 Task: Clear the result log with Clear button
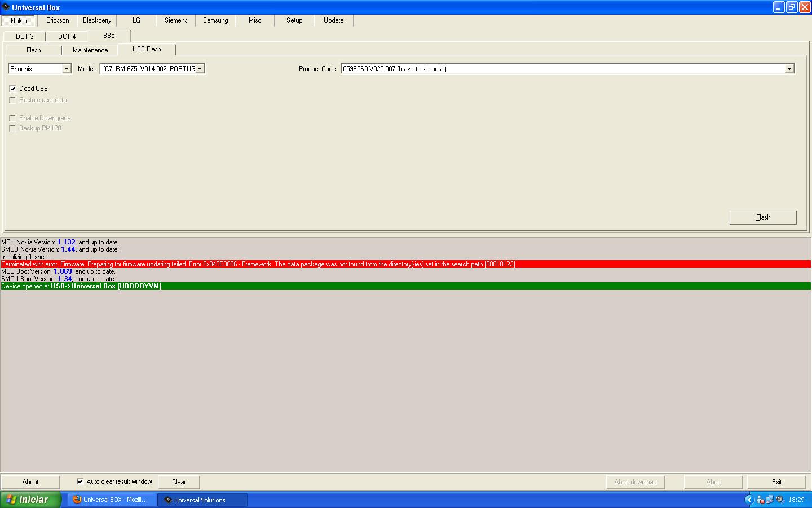point(179,482)
